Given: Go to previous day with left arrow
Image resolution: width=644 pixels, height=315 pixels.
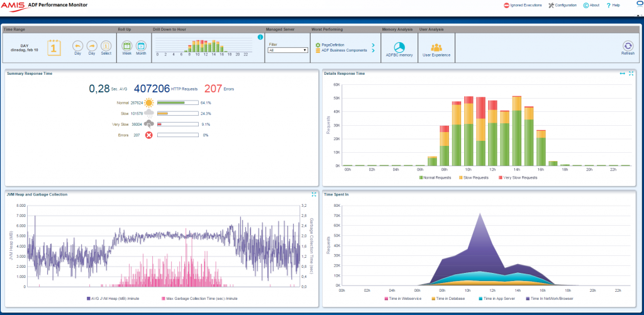Looking at the screenshot, I should 77,46.
